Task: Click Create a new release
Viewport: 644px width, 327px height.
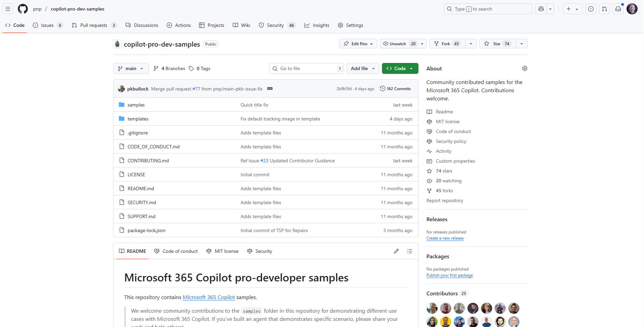Action: tap(445, 238)
